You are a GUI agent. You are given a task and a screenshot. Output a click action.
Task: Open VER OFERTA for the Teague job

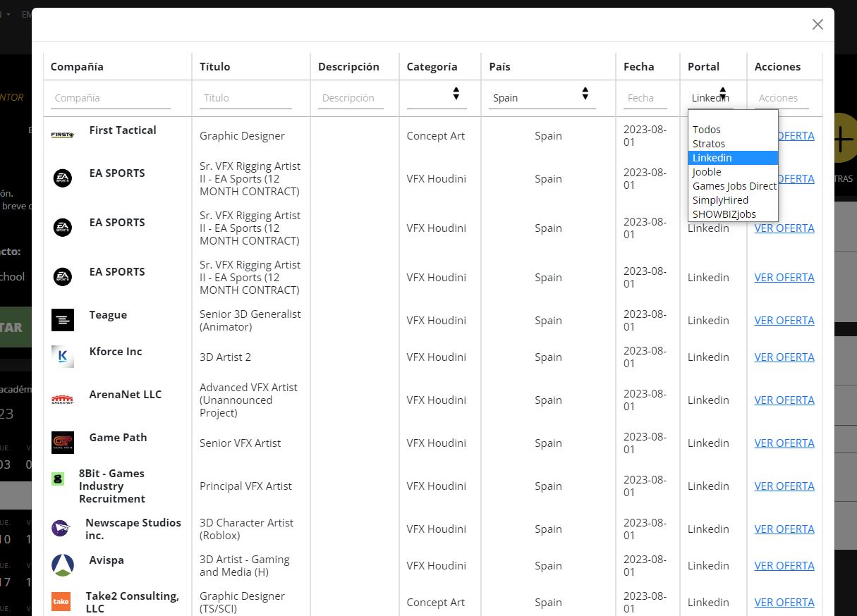784,320
